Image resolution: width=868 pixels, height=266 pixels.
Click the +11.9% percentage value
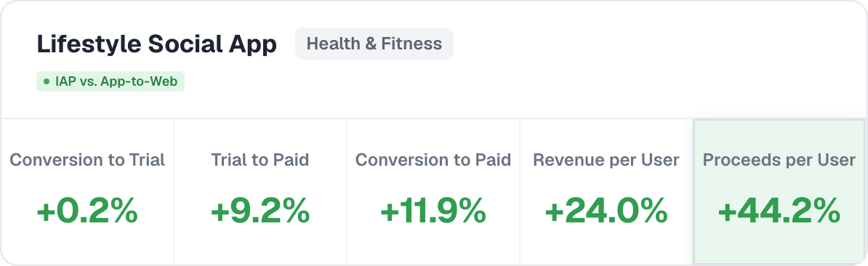pos(433,211)
